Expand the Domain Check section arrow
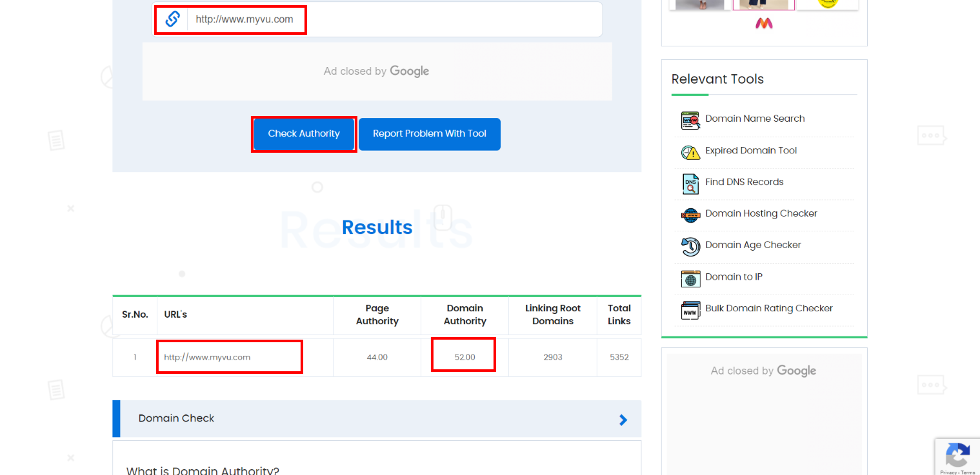980x475 pixels. (x=623, y=420)
